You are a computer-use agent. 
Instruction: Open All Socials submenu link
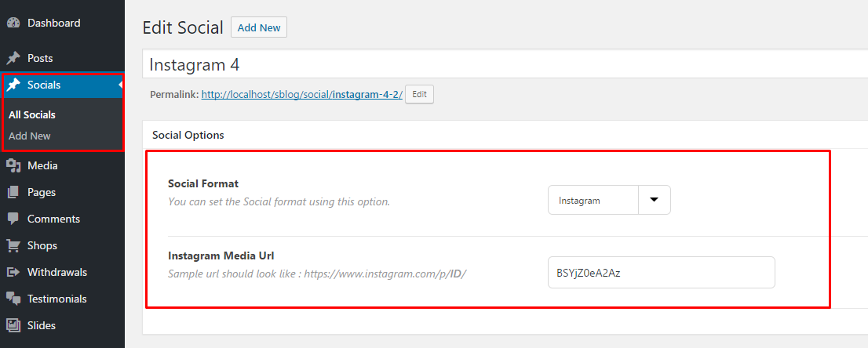coord(32,115)
